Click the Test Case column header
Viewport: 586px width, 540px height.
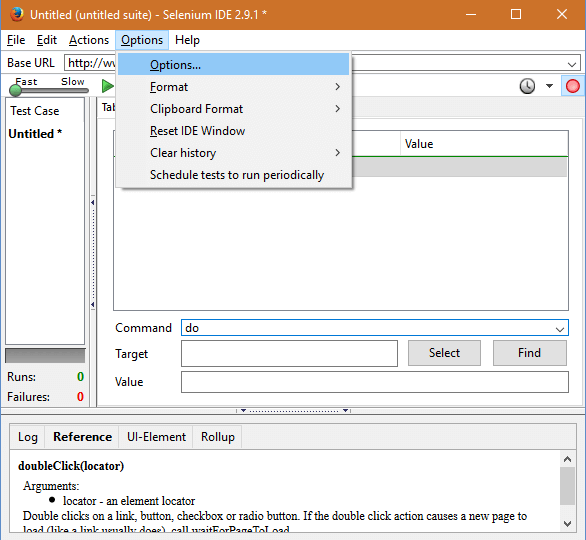pyautogui.click(x=35, y=111)
